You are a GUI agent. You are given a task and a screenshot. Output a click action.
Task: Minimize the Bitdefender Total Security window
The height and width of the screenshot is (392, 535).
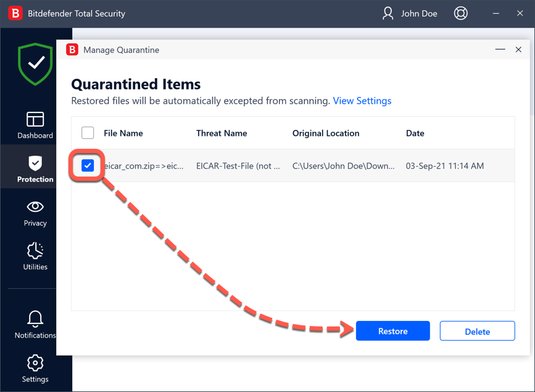point(496,14)
